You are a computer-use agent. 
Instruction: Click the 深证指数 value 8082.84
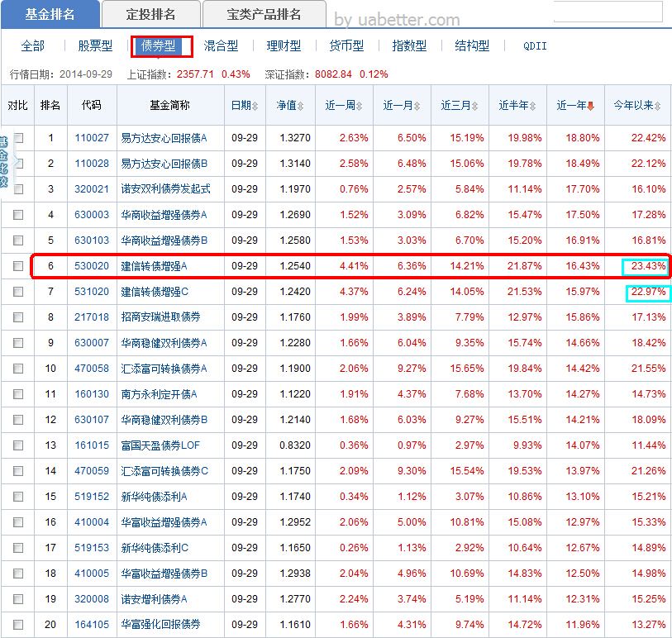(333, 74)
